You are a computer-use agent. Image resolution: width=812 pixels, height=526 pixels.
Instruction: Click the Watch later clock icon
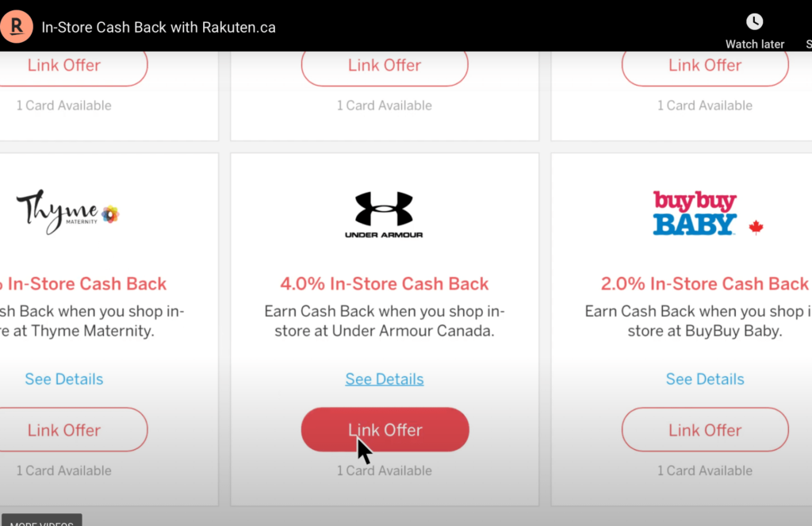tap(754, 22)
